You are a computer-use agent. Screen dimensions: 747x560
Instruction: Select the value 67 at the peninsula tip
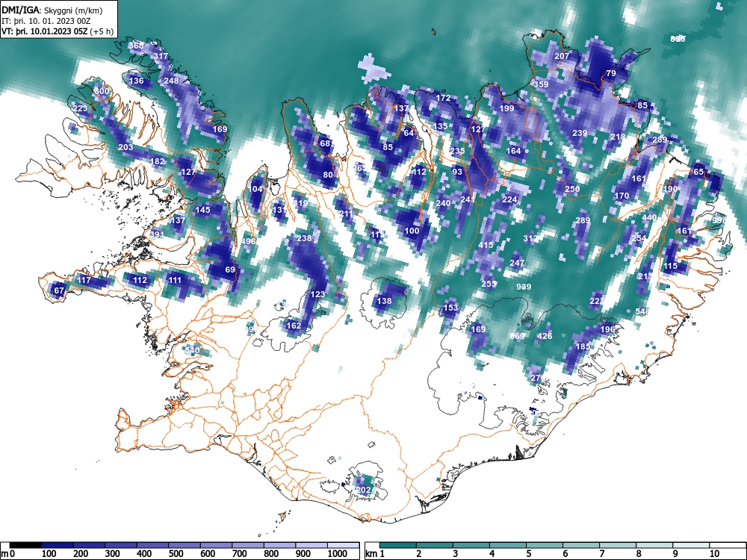click(58, 290)
